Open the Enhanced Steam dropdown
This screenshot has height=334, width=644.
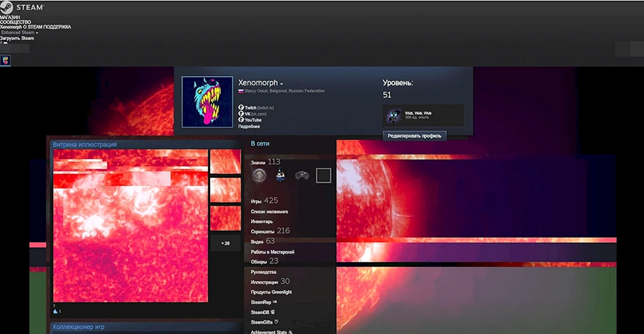pos(19,32)
